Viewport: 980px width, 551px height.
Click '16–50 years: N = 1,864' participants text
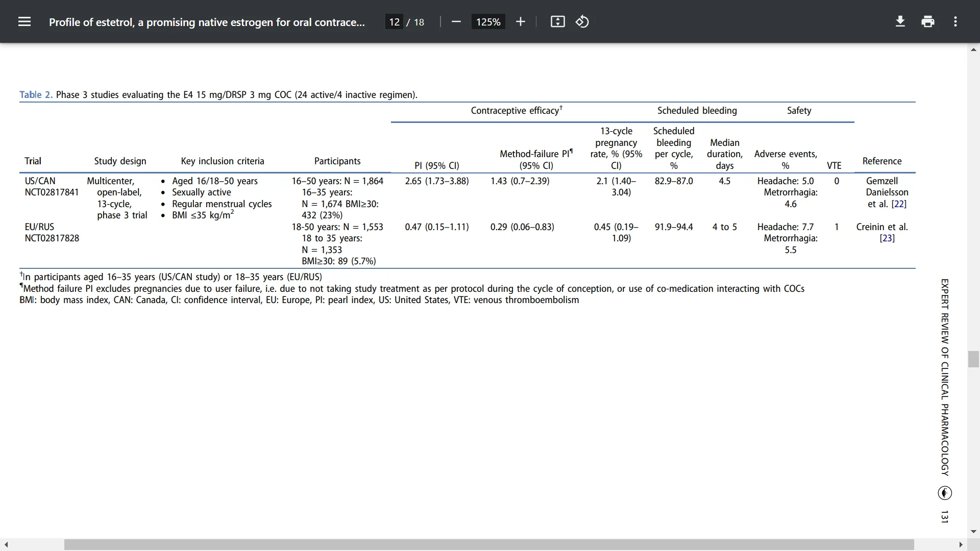[337, 181]
